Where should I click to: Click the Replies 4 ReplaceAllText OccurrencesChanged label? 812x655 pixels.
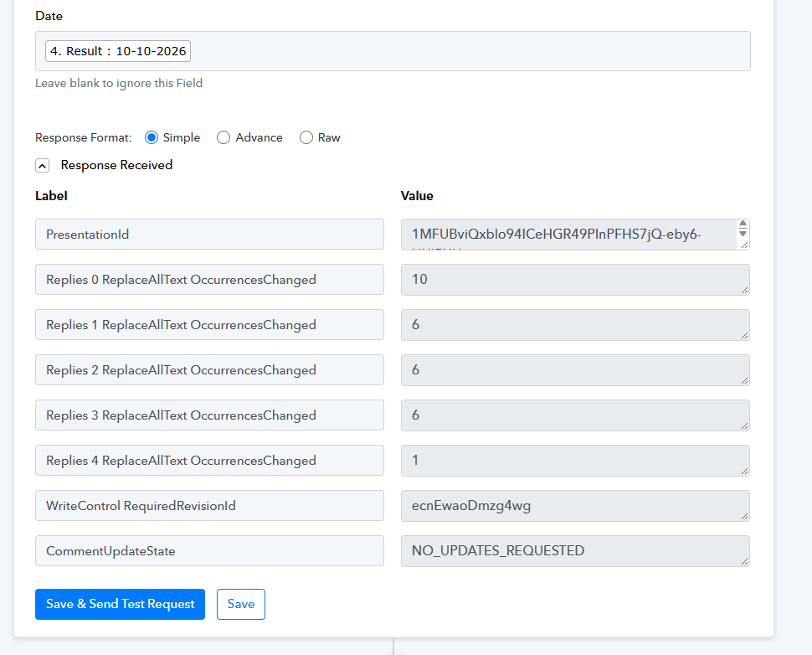click(210, 460)
